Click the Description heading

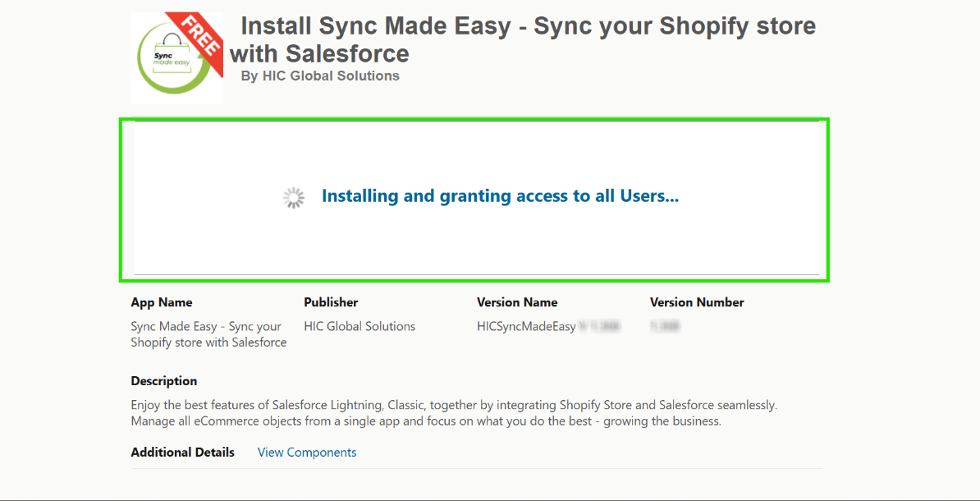click(x=164, y=381)
